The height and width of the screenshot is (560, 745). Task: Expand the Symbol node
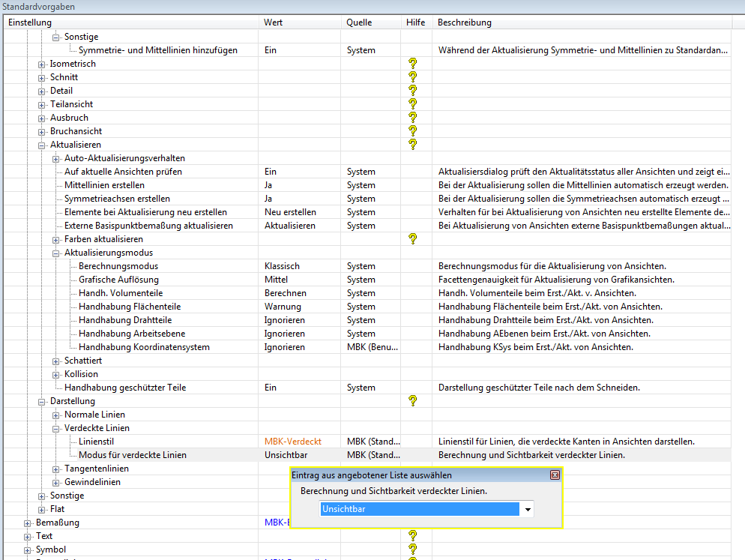point(28,550)
